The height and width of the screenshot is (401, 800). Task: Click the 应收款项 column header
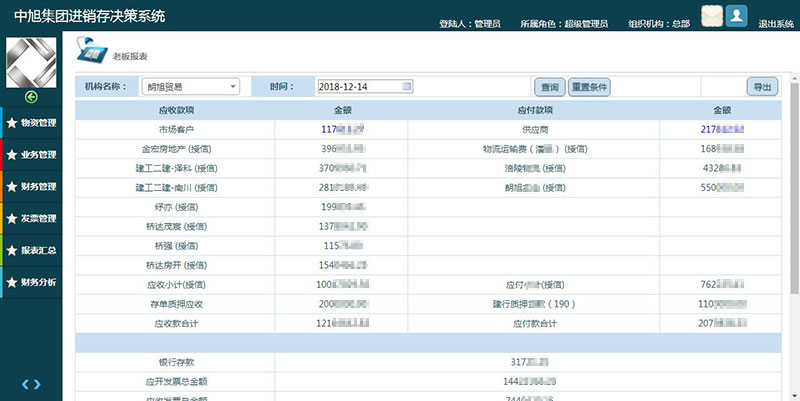176,110
